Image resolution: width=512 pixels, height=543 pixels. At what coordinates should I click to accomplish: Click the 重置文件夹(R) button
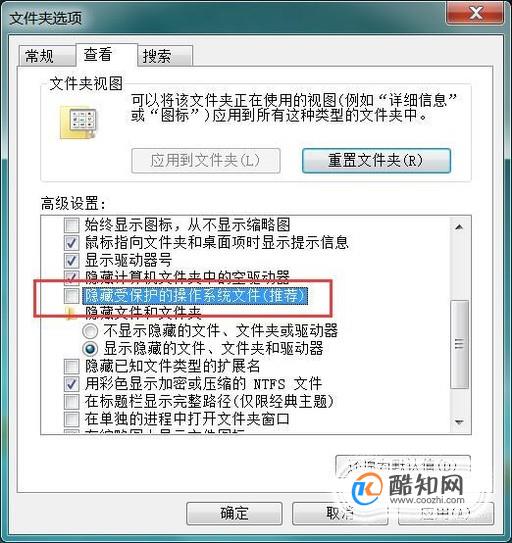tap(376, 161)
